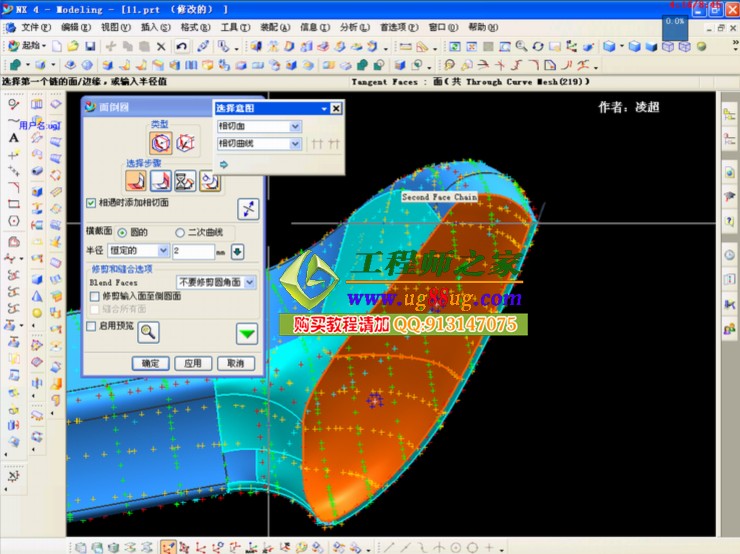Viewport: 740px width, 554px height.
Task: Check 修剪输入面至倒圆面 option
Action: coord(94,297)
